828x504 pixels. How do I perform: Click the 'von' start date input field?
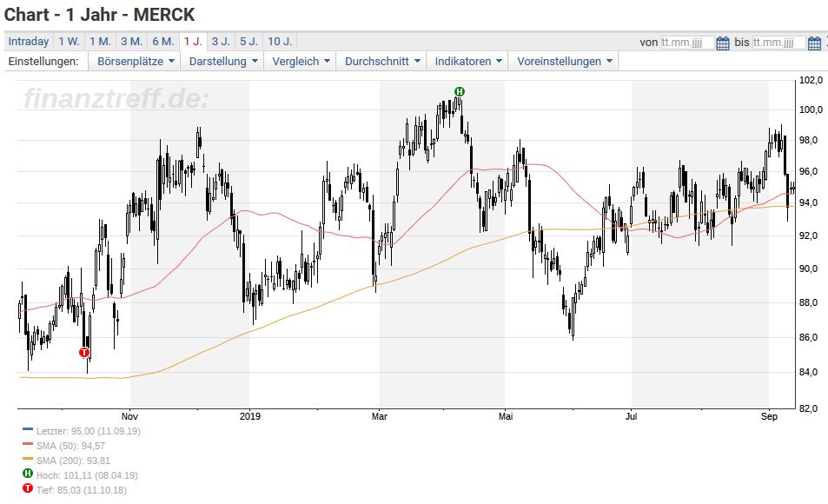687,43
